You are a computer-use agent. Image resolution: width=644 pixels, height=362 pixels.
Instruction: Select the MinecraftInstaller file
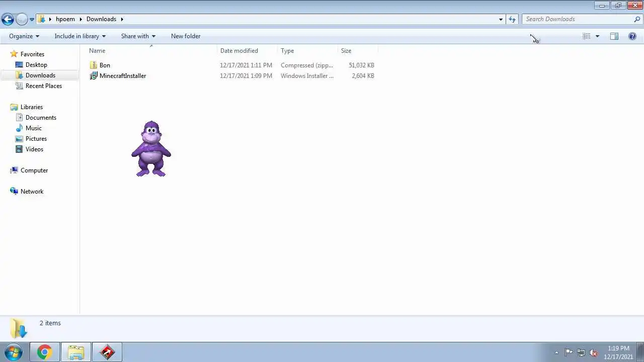(123, 76)
